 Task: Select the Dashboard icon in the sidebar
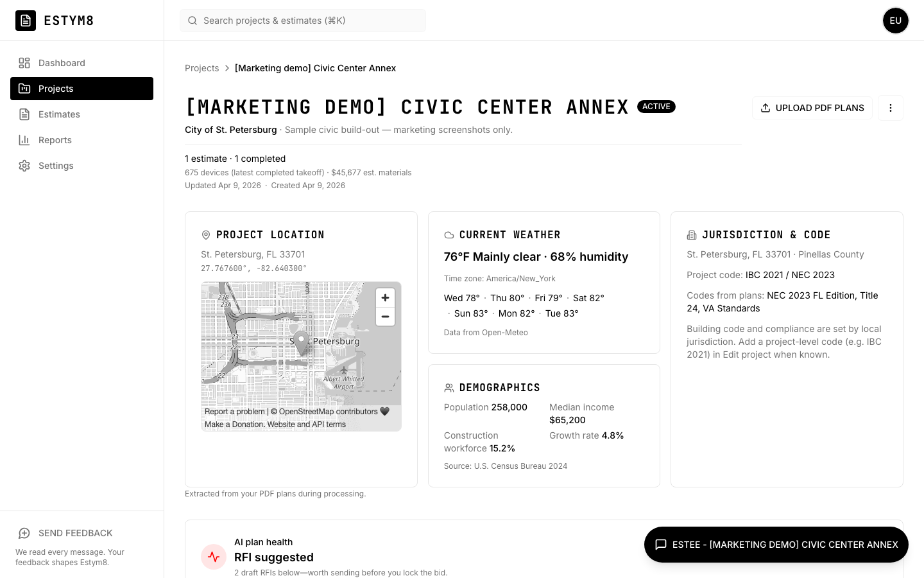coord(24,63)
